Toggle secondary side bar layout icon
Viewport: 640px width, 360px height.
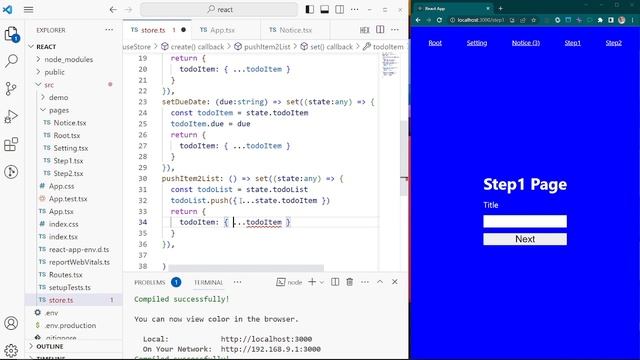[339, 9]
